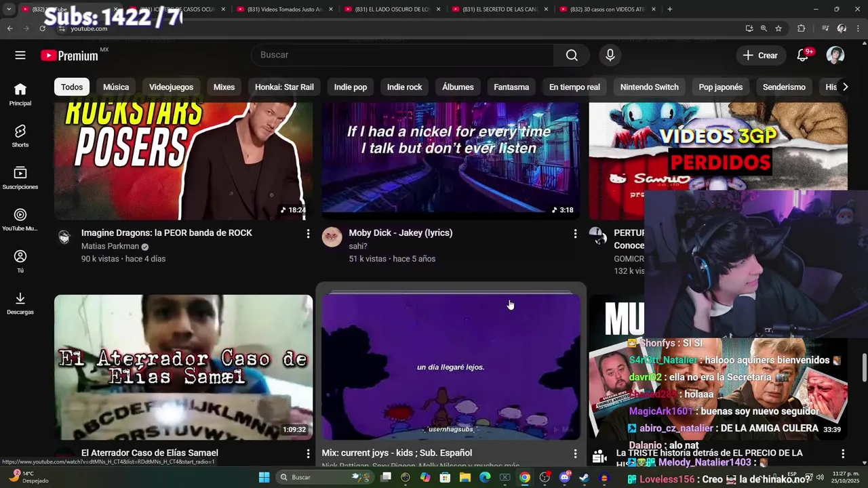Select the Indie pop chip
The height and width of the screenshot is (488, 868).
coord(351,87)
